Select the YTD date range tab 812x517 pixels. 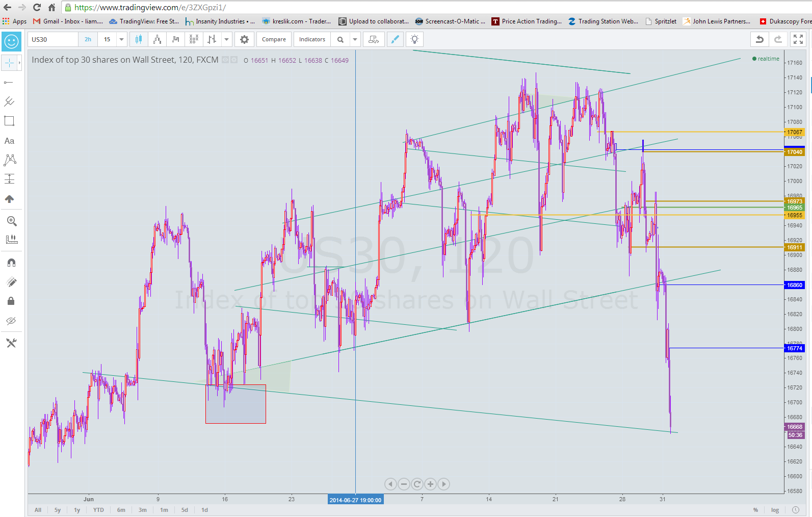pyautogui.click(x=98, y=510)
